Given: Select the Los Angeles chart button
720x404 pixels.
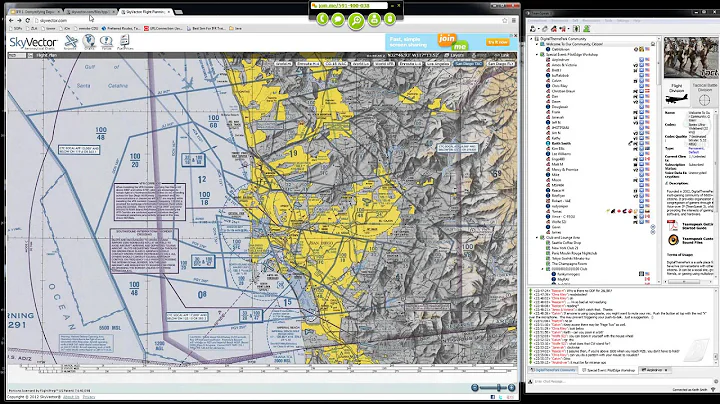Looking at the screenshot, I should (x=438, y=63).
